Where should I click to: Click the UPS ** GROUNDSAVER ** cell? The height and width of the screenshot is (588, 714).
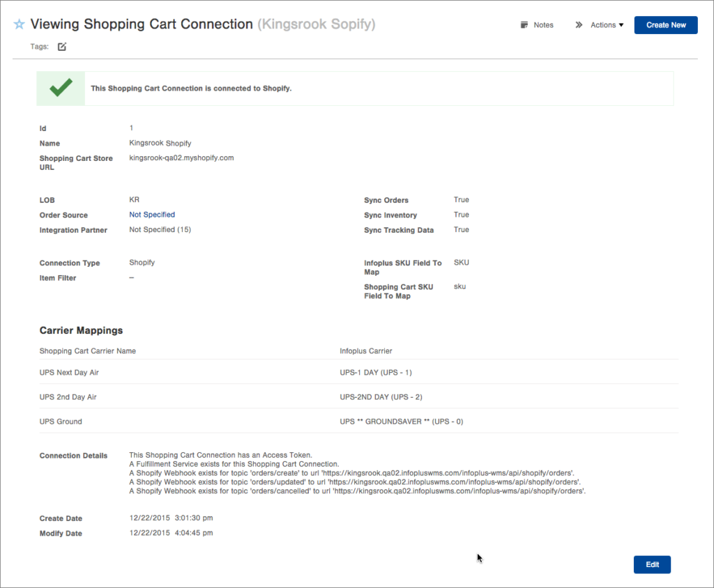click(401, 421)
